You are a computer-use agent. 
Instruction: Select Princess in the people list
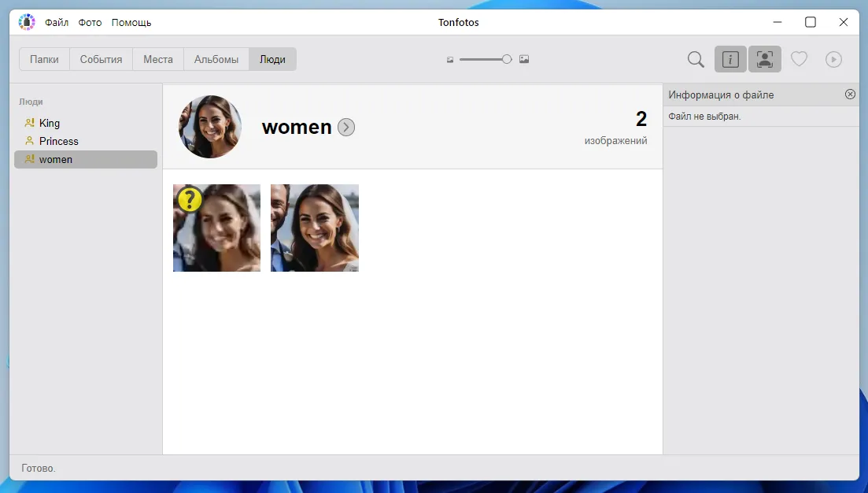coord(59,141)
